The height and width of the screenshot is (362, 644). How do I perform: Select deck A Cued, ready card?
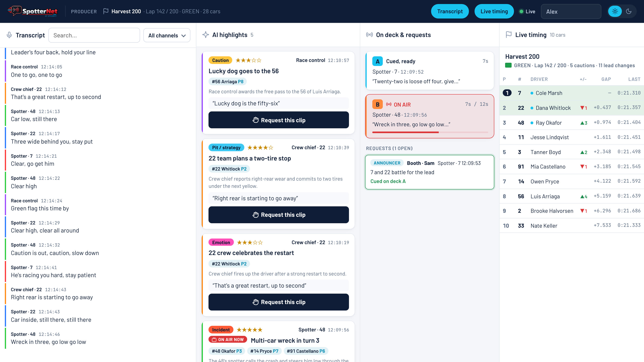coord(429,71)
